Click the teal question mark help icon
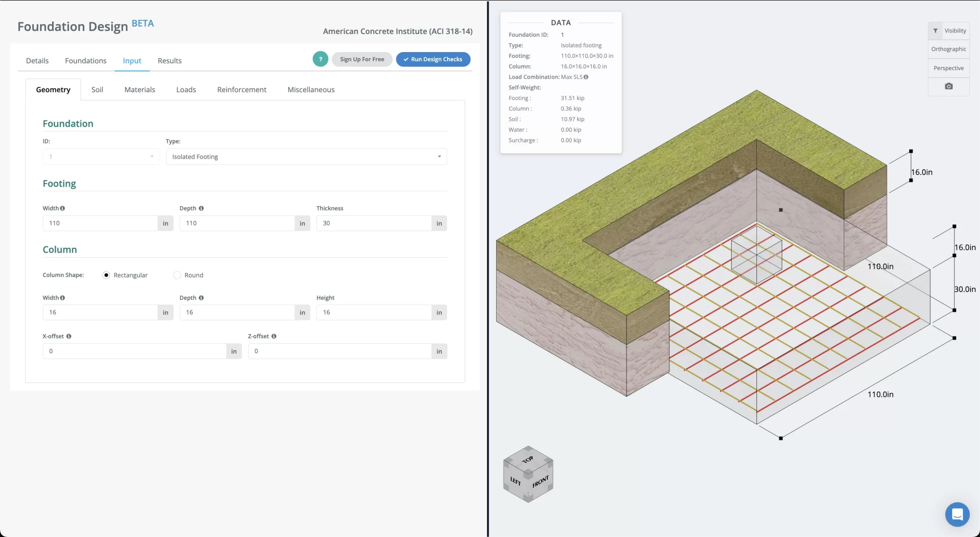 (320, 59)
